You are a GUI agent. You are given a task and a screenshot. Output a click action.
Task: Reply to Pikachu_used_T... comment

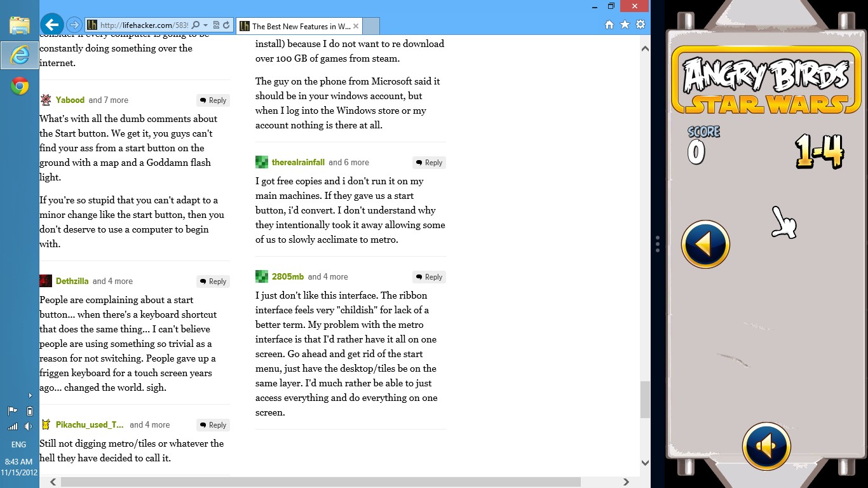pos(213,425)
